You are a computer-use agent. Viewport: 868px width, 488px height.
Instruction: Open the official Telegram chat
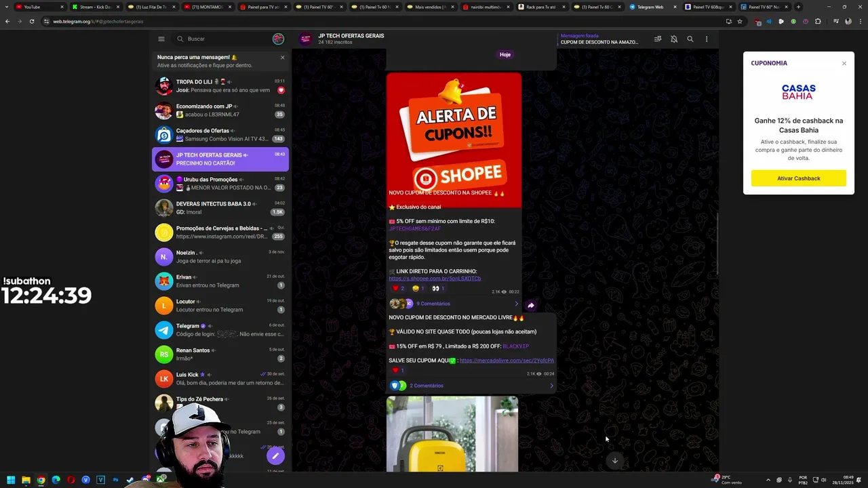click(220, 330)
